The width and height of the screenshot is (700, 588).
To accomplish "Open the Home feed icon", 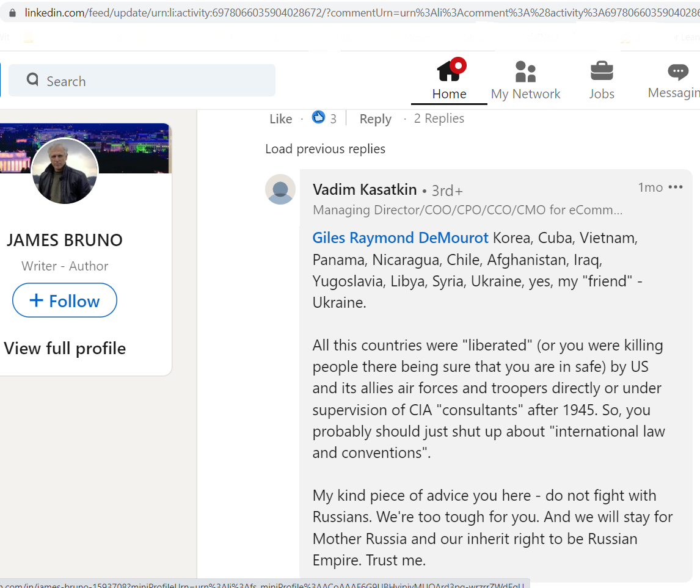I will coord(451,70).
